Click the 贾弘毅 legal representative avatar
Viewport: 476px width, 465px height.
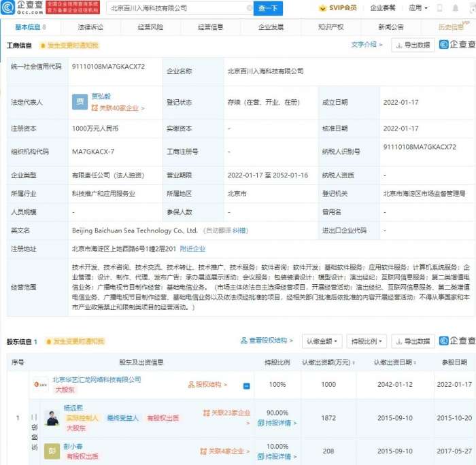point(80,101)
